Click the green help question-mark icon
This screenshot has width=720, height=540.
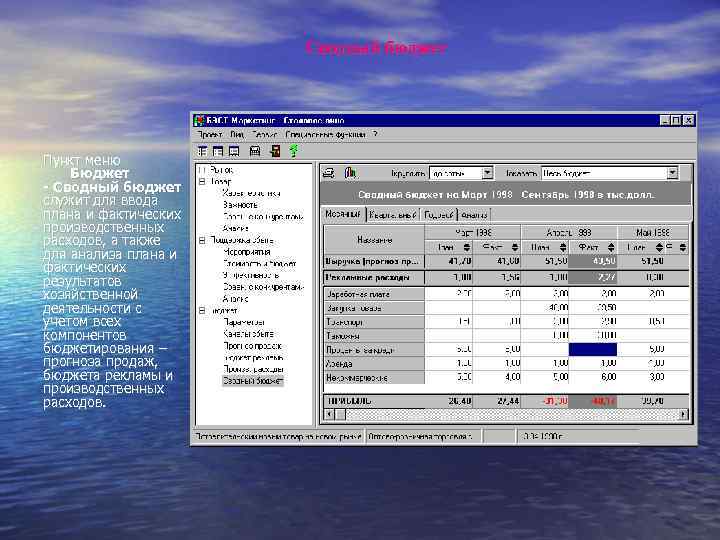click(292, 151)
